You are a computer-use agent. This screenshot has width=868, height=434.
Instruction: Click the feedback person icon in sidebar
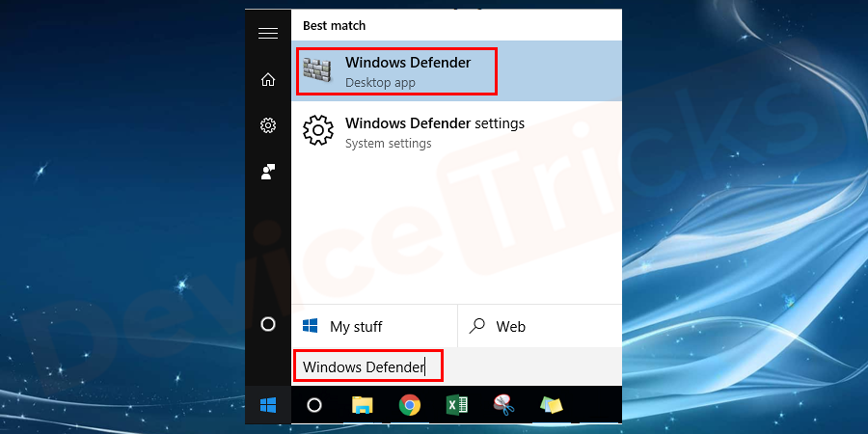click(x=268, y=172)
